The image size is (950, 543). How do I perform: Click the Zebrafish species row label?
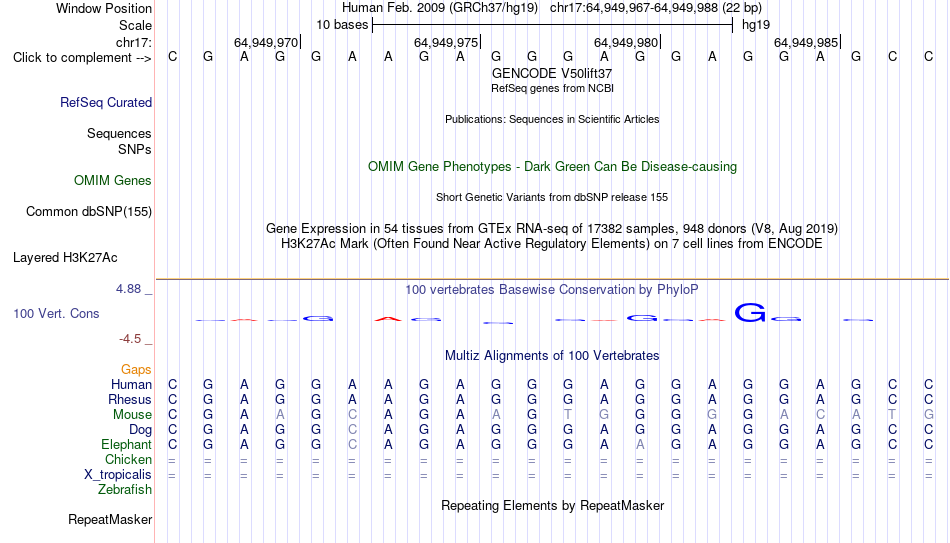coord(125,489)
